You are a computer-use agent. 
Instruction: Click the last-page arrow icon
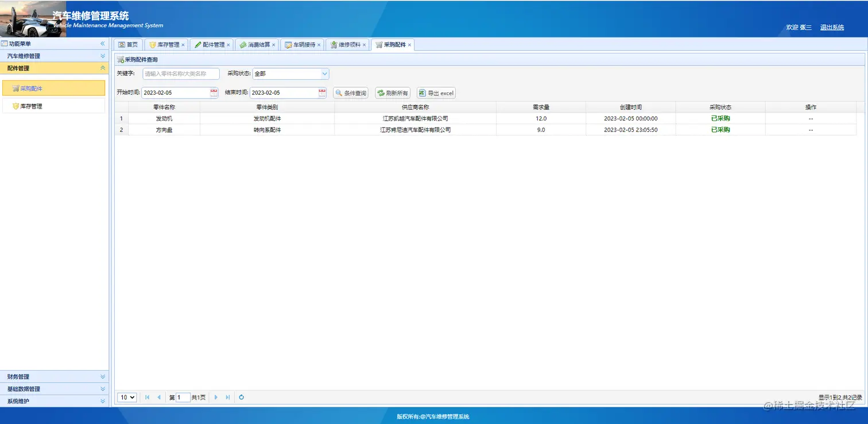tap(228, 397)
